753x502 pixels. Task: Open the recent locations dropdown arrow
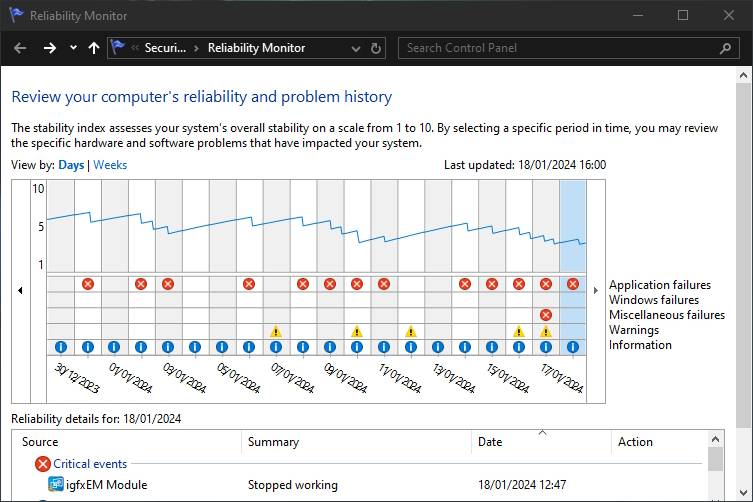pos(72,48)
